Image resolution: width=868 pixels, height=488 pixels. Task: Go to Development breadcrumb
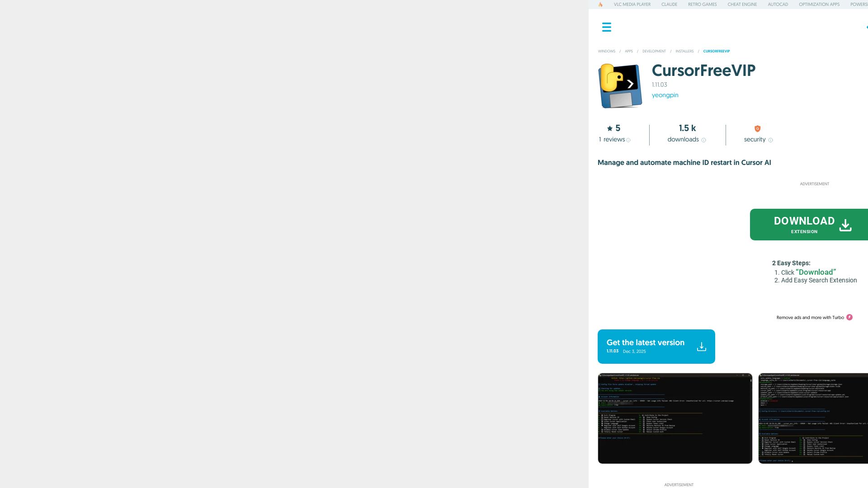(x=654, y=52)
